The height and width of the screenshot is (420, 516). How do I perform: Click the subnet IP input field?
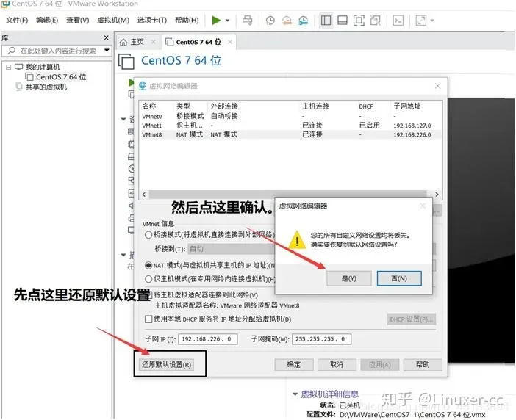(x=206, y=339)
